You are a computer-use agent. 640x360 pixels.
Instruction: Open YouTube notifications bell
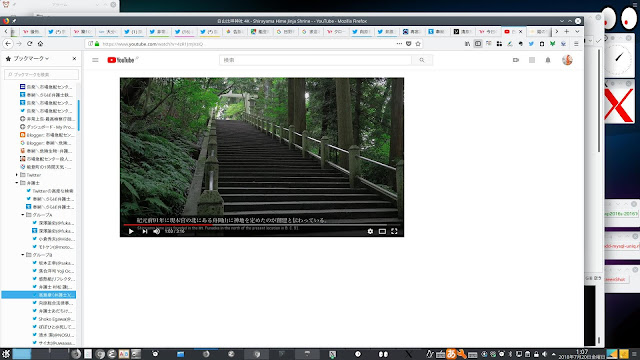click(548, 60)
